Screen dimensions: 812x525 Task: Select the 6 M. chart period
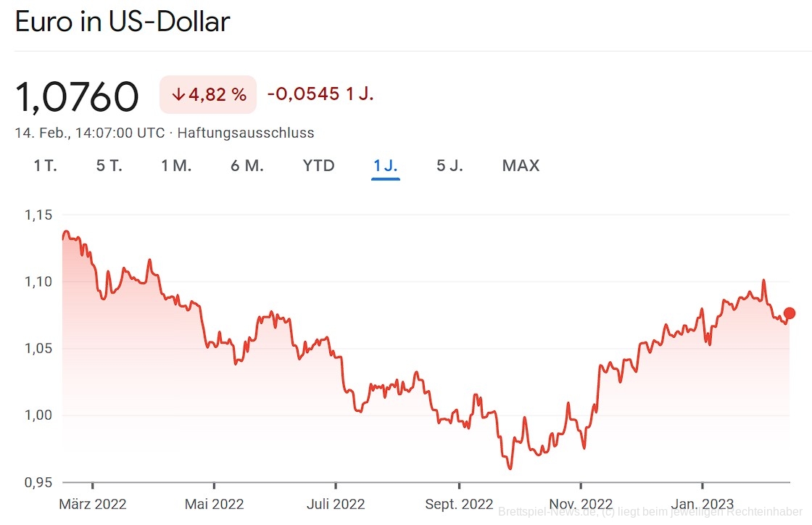[246, 165]
